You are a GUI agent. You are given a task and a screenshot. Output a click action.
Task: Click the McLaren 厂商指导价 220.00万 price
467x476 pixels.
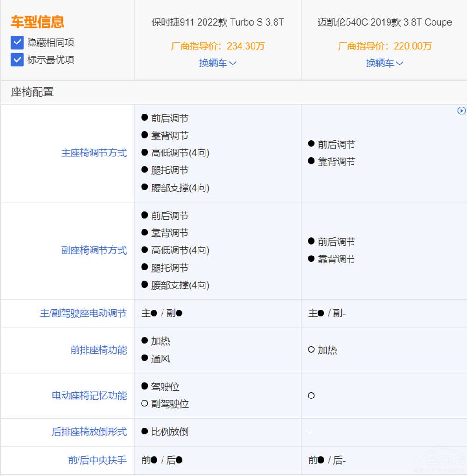click(384, 46)
